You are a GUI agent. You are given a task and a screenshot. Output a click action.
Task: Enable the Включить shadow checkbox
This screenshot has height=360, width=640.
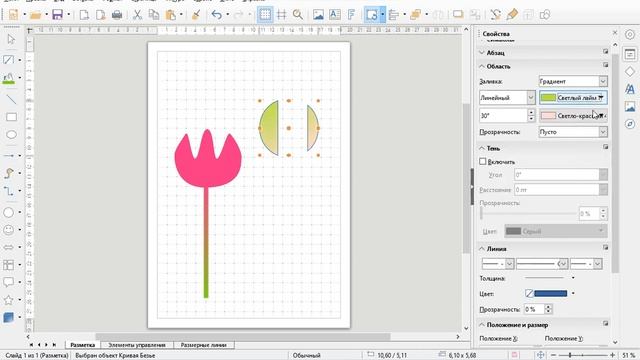coord(483,162)
